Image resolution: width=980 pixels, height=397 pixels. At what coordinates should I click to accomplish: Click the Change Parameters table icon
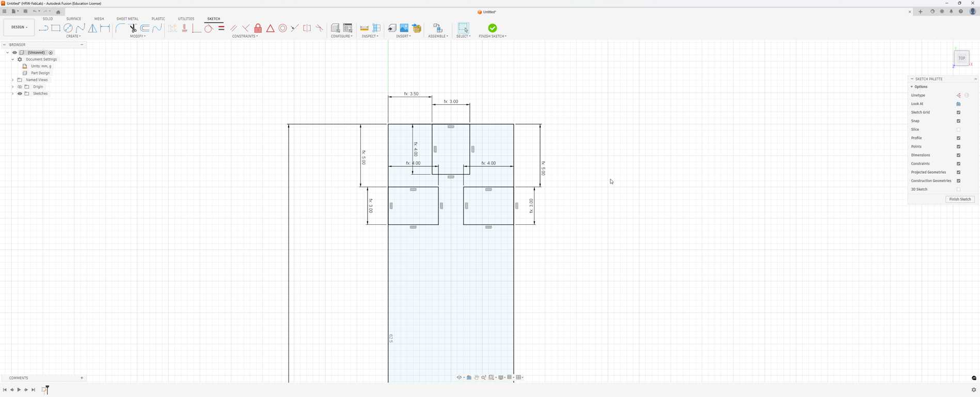point(348,28)
